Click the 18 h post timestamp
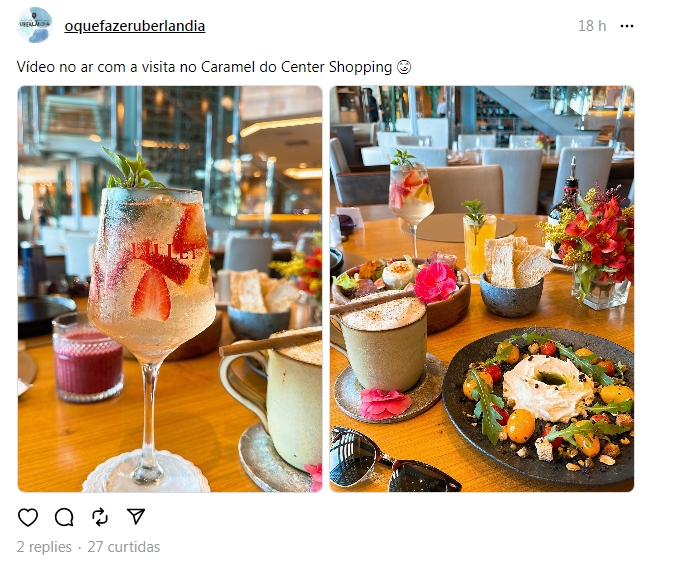The image size is (690, 572). (592, 26)
